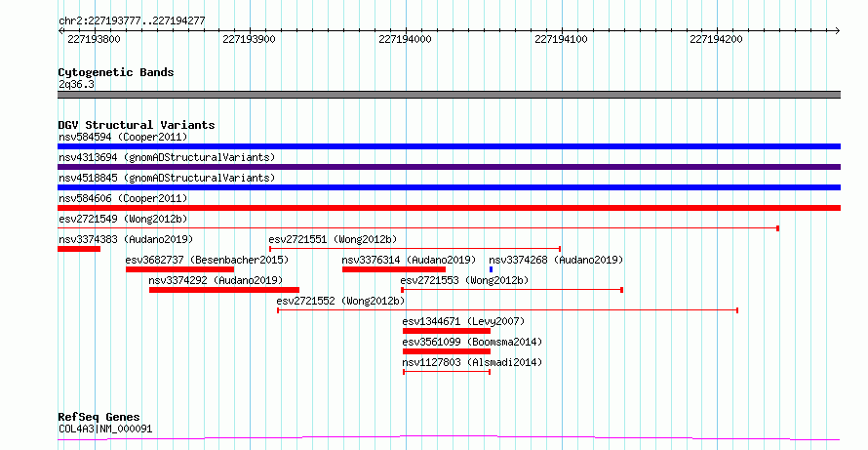Click ruler position 227194100
The height and width of the screenshot is (450, 868).
(x=562, y=40)
